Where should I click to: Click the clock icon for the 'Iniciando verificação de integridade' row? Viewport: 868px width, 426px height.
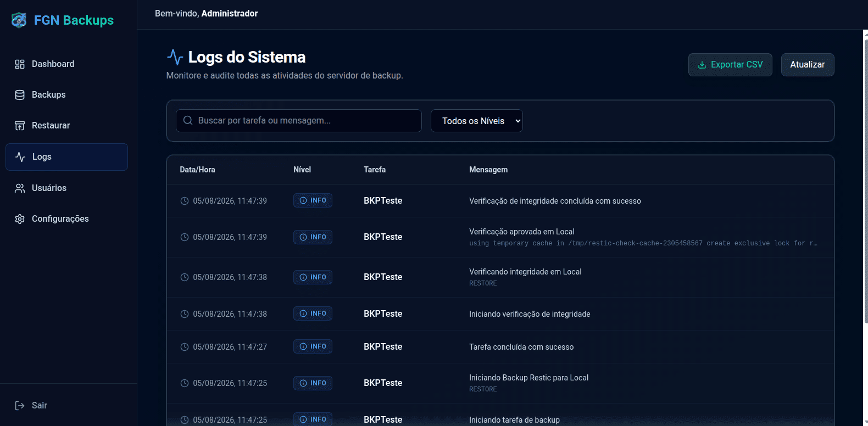(185, 314)
